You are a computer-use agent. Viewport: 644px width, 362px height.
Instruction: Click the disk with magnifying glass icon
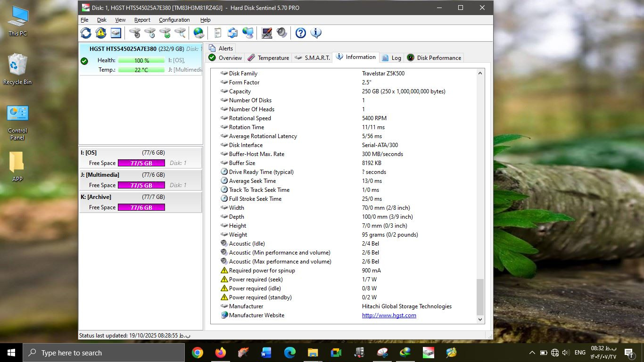pos(180,33)
